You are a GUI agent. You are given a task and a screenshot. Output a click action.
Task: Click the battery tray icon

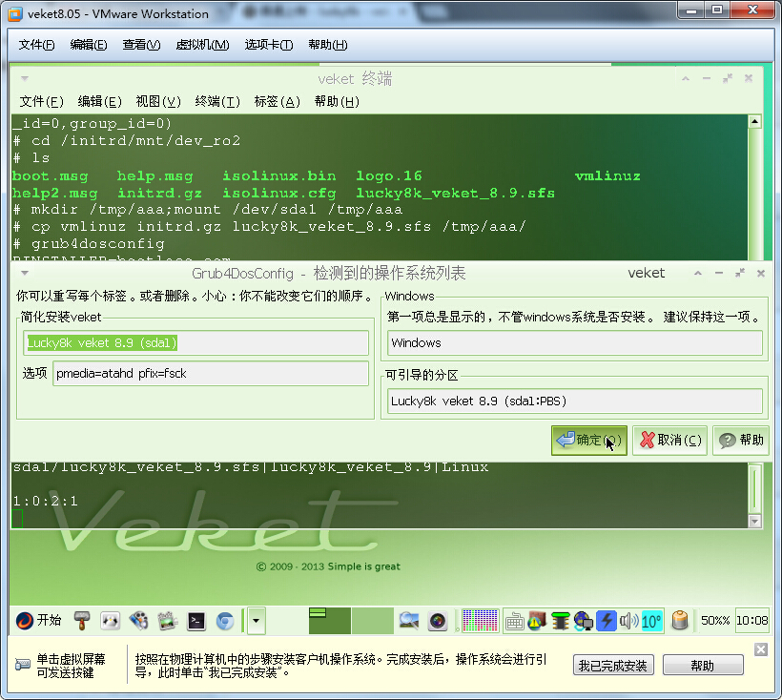click(x=680, y=621)
